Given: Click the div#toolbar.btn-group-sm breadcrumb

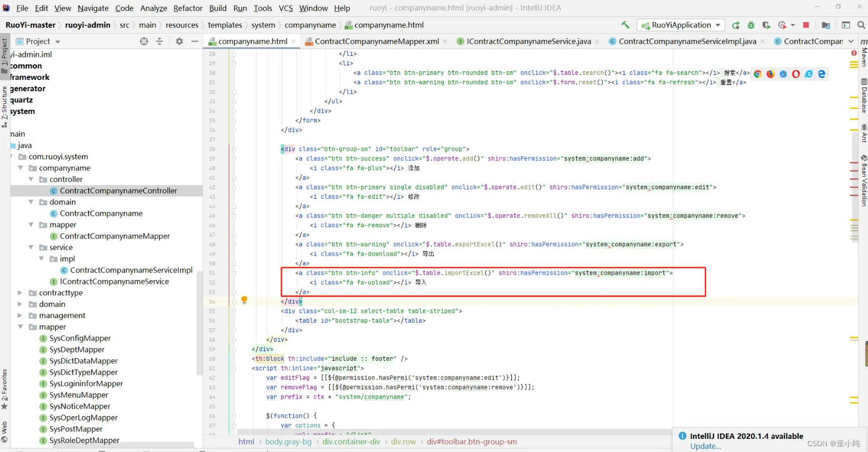Looking at the screenshot, I should [x=472, y=442].
